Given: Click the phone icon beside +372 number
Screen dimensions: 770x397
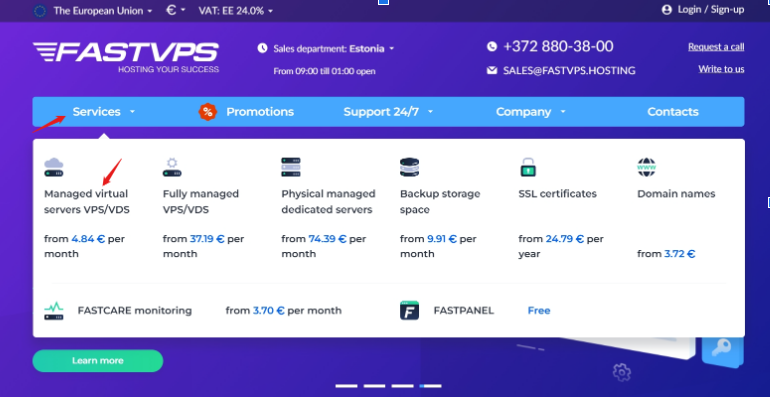Looking at the screenshot, I should point(492,47).
